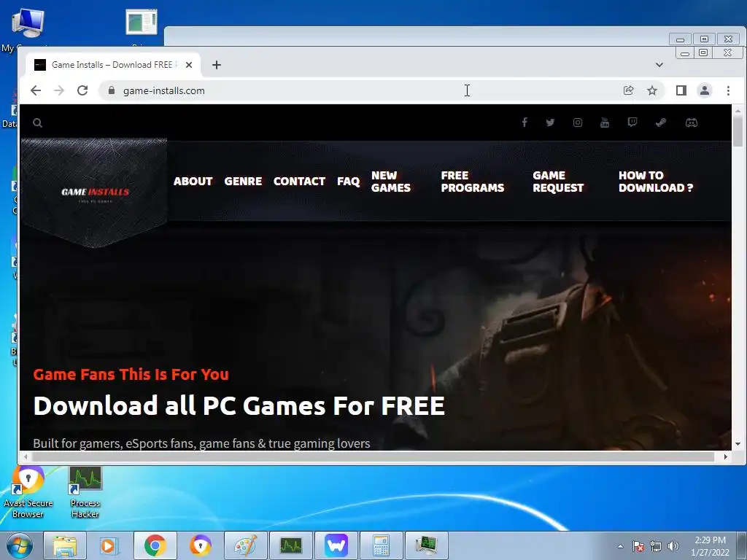This screenshot has width=747, height=560.
Task: Launch Windows Media Player from taskbar
Action: pos(109,545)
